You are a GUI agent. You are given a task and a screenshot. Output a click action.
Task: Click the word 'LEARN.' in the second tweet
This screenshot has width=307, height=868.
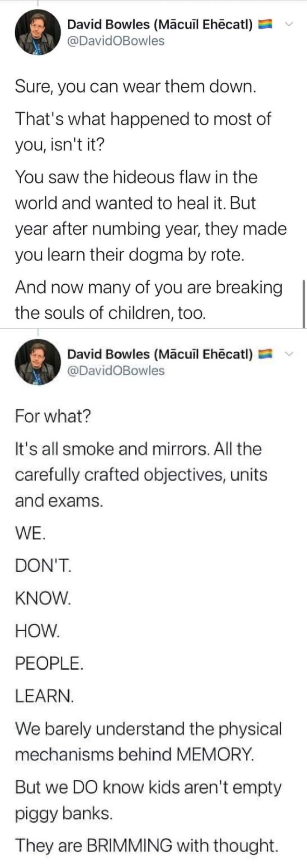[x=44, y=695]
